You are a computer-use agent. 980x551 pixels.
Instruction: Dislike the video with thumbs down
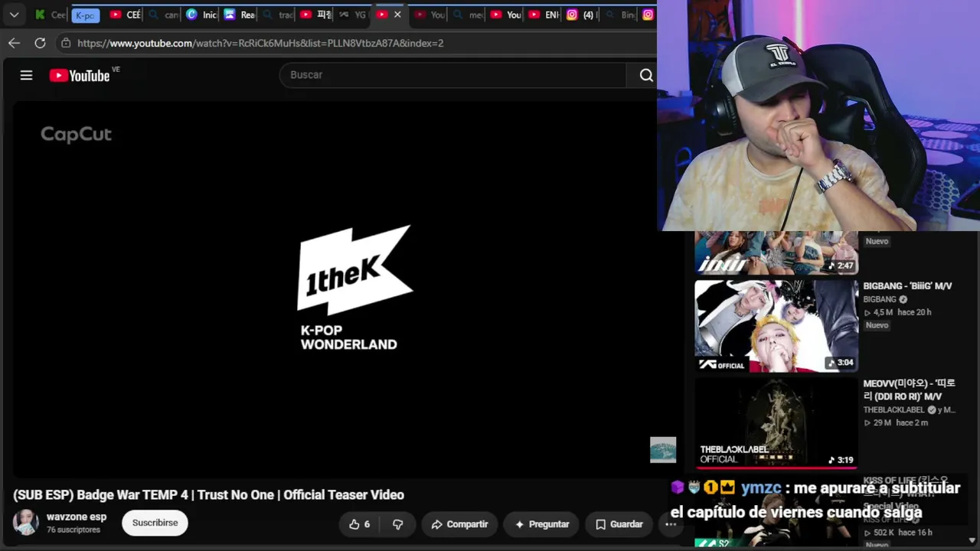397,524
